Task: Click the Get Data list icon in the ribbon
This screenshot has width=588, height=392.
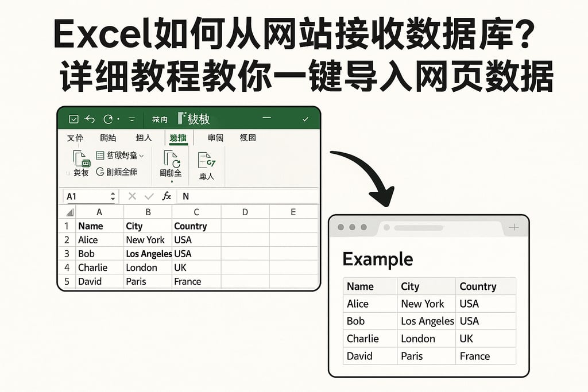Action: (x=99, y=154)
